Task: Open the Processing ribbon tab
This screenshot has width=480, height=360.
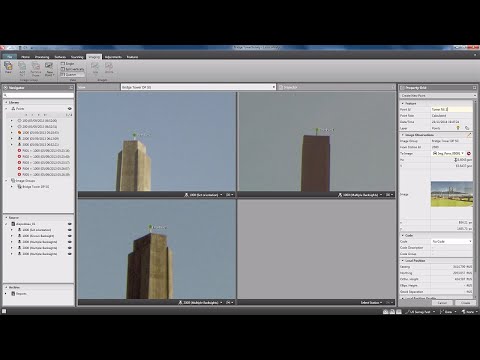Action: tap(42, 57)
